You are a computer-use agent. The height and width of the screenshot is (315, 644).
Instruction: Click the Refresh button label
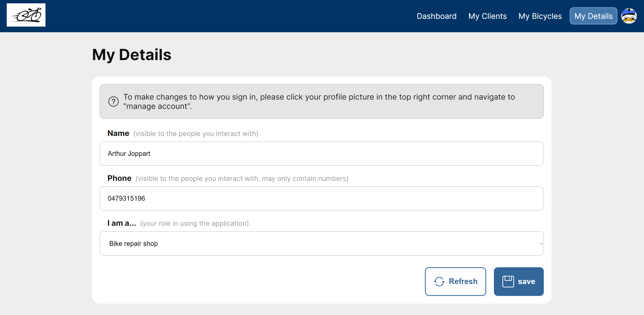(x=463, y=281)
